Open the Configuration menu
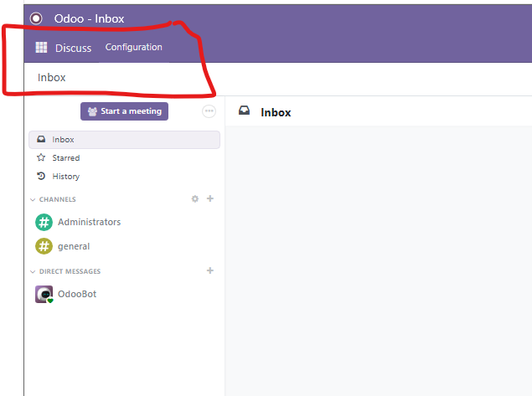The height and width of the screenshot is (396, 532). (x=133, y=48)
